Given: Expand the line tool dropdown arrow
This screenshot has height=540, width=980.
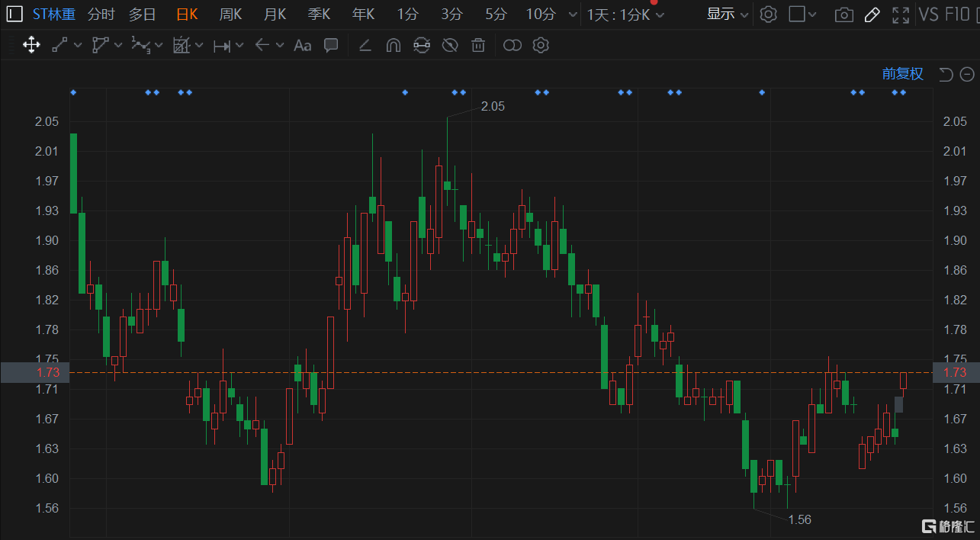Looking at the screenshot, I should (77, 45).
